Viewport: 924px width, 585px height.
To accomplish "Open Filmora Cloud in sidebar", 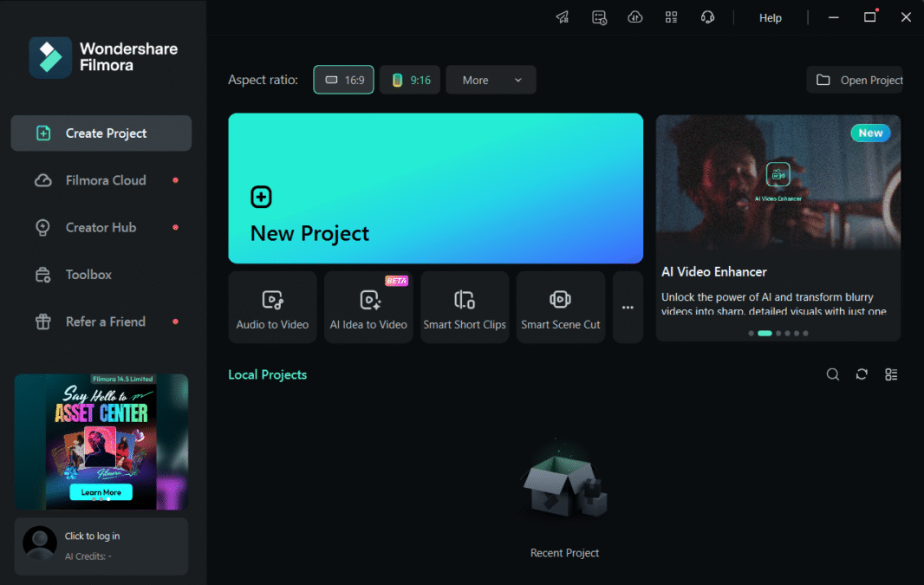I will point(101,180).
